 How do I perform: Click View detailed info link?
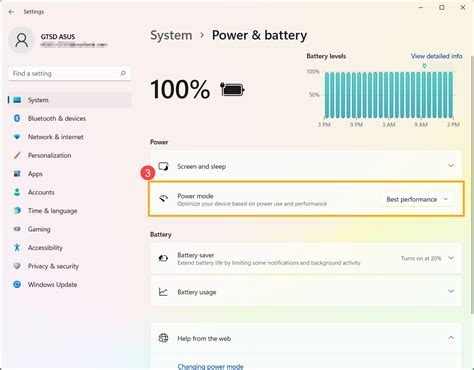(436, 56)
